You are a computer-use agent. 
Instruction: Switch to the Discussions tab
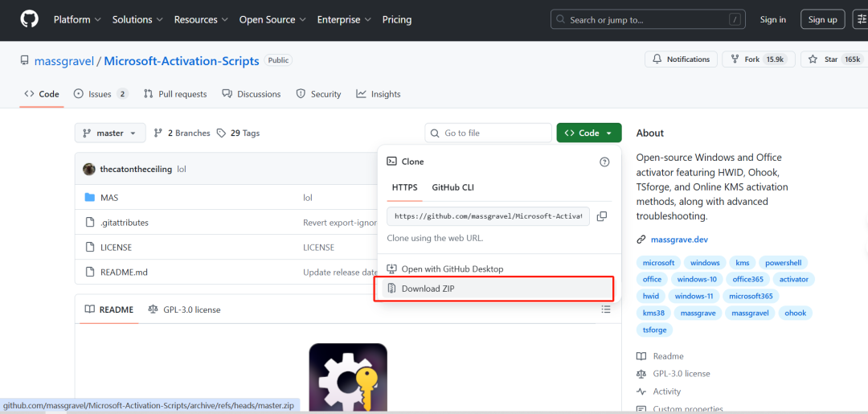252,94
